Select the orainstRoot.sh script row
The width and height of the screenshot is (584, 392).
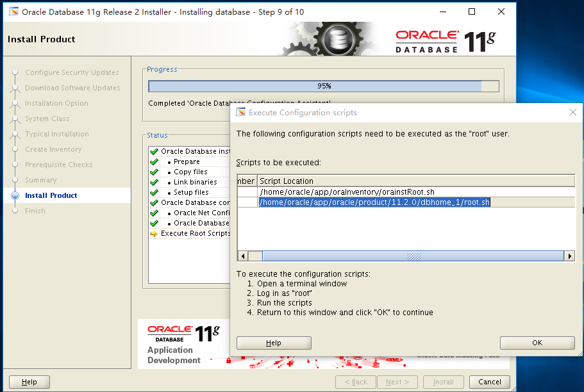tap(406, 192)
